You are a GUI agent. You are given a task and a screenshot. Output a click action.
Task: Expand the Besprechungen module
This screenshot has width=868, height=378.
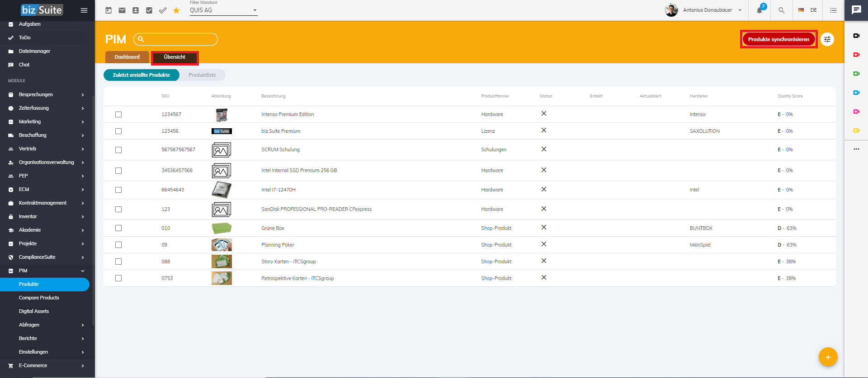[x=47, y=94]
